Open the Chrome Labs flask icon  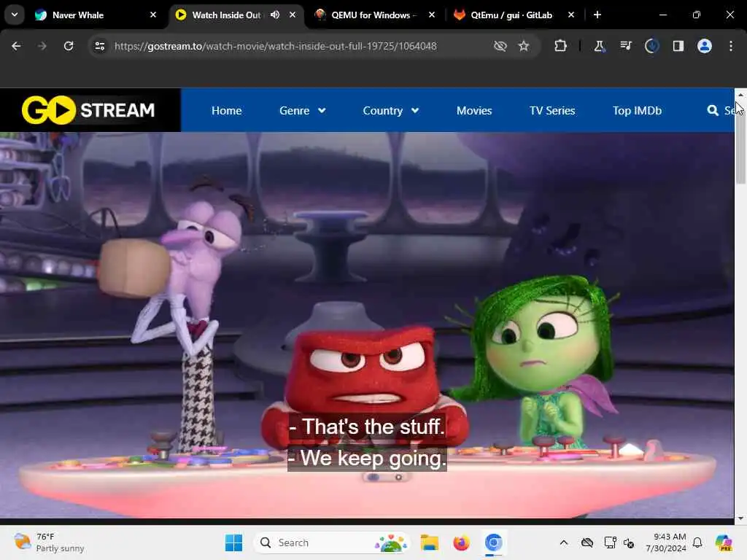click(600, 46)
